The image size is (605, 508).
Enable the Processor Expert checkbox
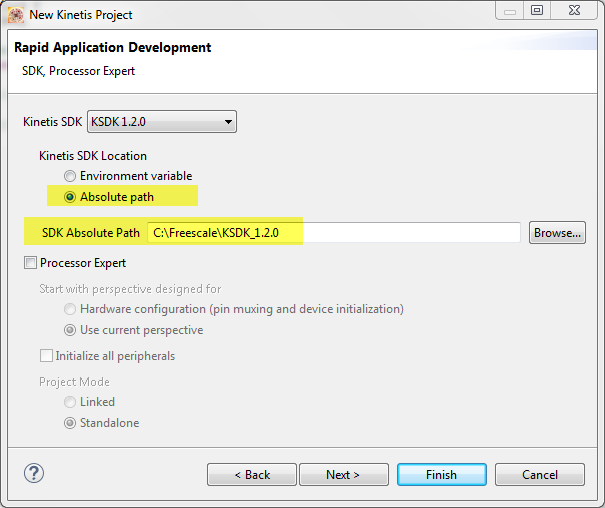30,263
